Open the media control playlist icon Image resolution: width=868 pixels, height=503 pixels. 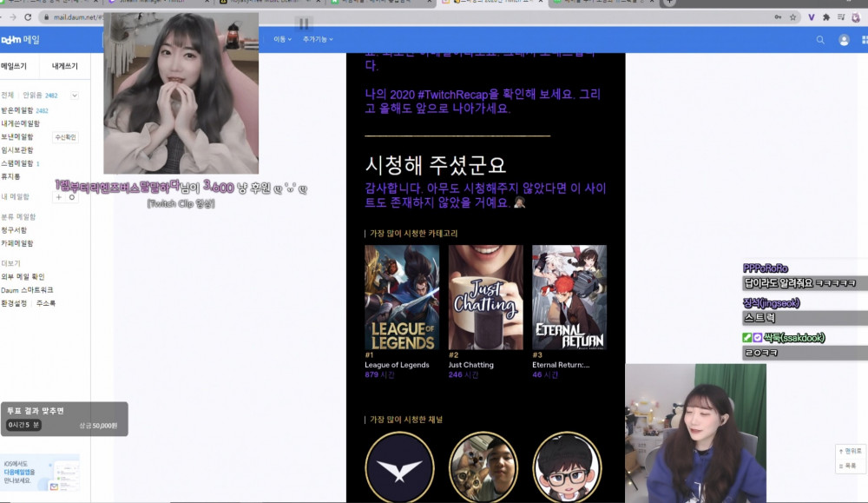[x=841, y=17]
